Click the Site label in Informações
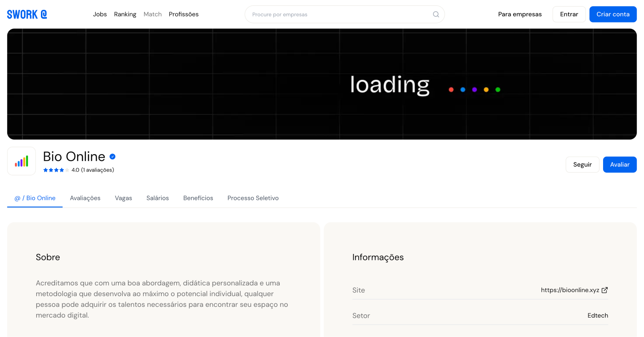Viewport: 644px width, 337px height. pos(359,290)
